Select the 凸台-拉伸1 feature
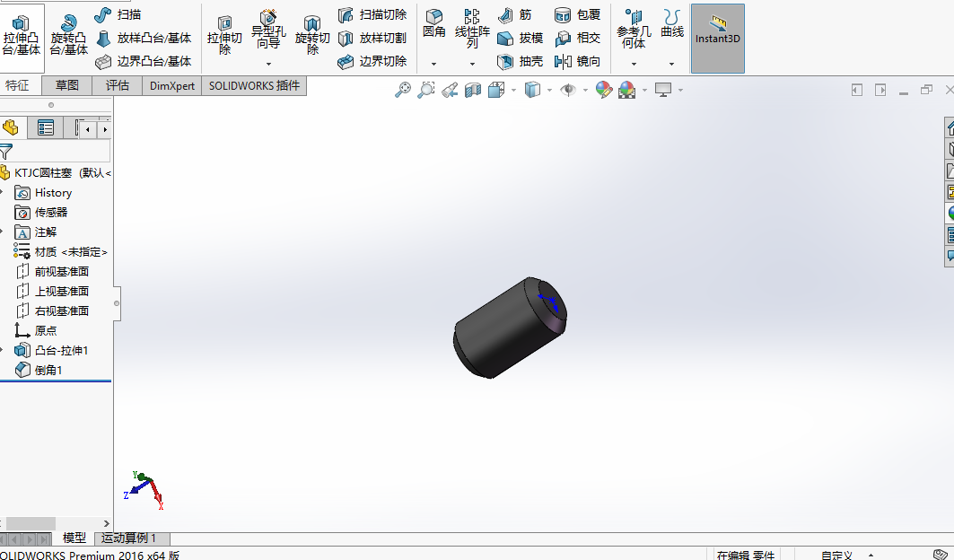This screenshot has height=560, width=954. coord(52,350)
